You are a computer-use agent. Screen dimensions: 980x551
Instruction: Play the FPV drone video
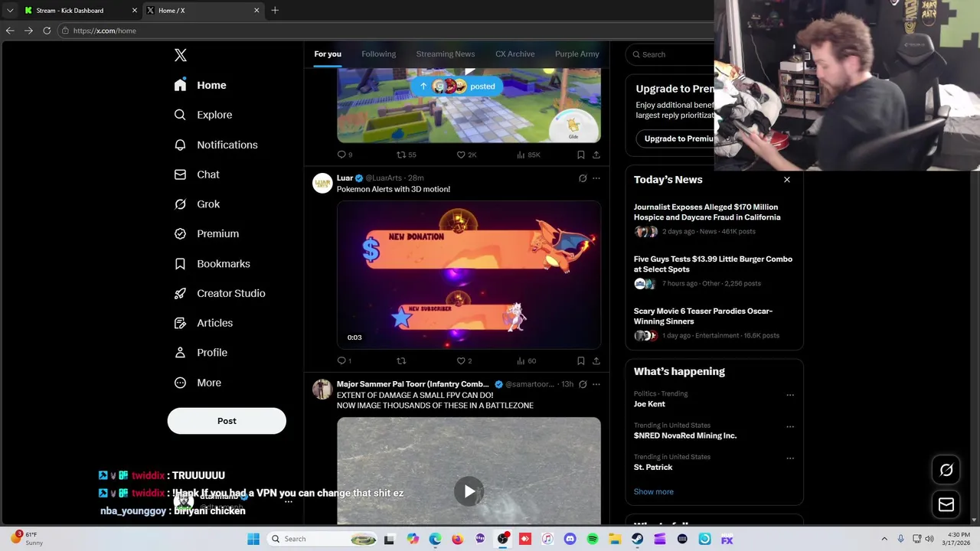[469, 491]
